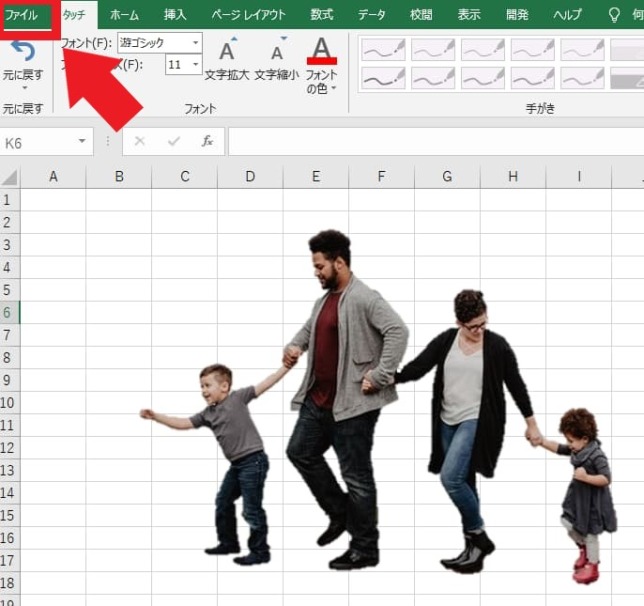Expand the Name Box dropdown arrow
The image size is (644, 606).
point(82,141)
